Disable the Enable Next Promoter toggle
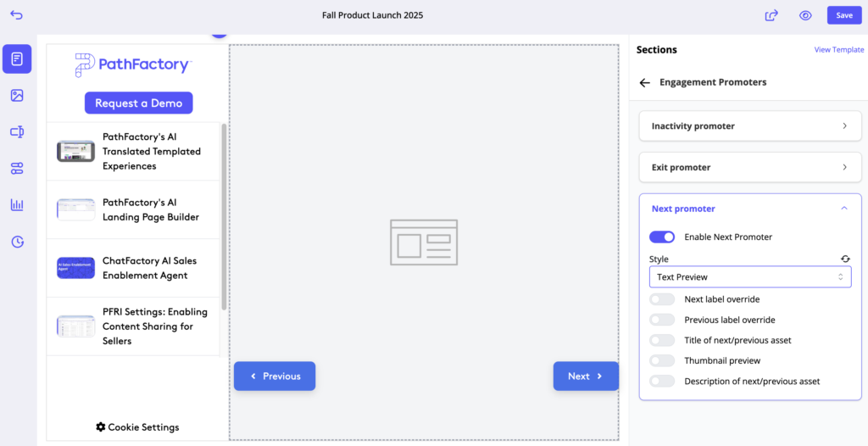The image size is (868, 446). (662, 237)
